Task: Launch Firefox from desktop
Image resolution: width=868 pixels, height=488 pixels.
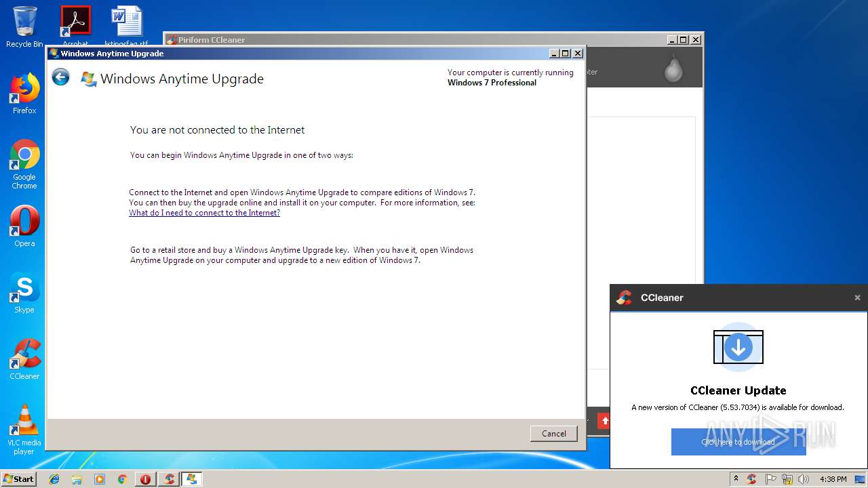Action: [24, 94]
